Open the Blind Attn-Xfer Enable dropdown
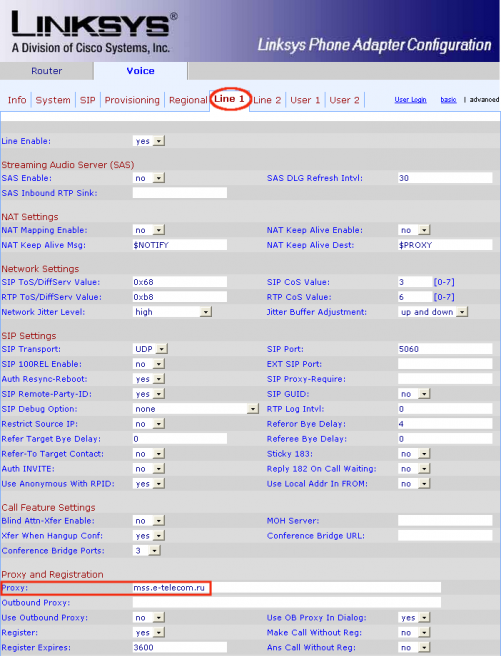501x656 pixels. [149, 520]
